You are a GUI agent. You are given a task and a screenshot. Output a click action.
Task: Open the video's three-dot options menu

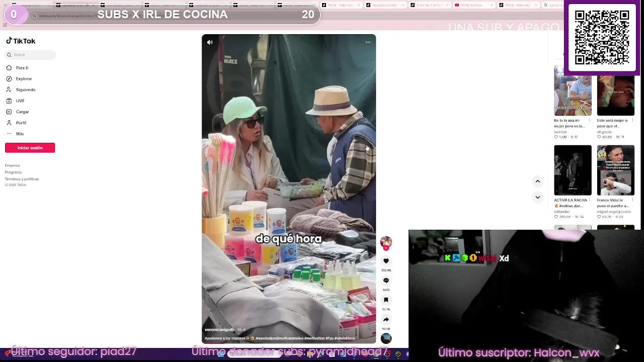click(368, 42)
